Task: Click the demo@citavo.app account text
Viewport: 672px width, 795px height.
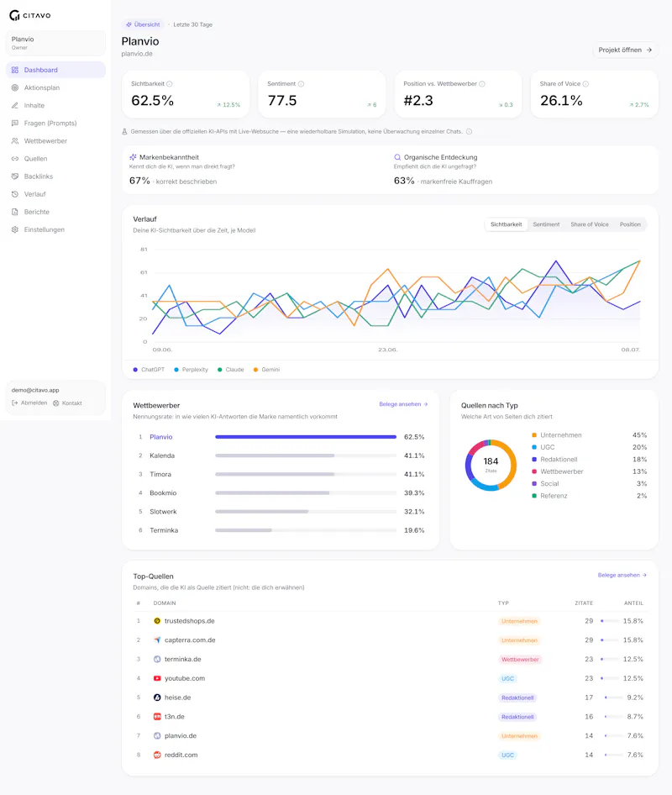Action: (x=35, y=390)
